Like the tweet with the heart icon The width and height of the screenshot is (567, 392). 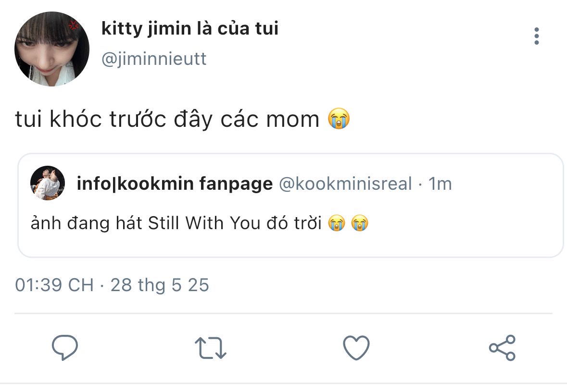pyautogui.click(x=356, y=348)
